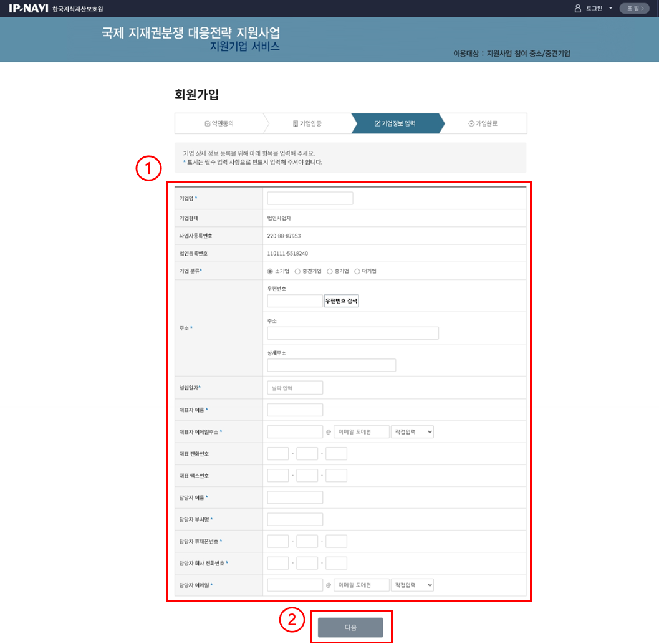This screenshot has height=644, width=659.
Task: Focus the 기업명 input field
Action: click(x=310, y=198)
